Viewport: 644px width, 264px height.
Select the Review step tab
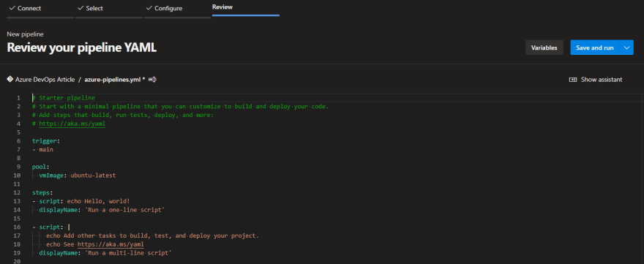tap(246, 8)
